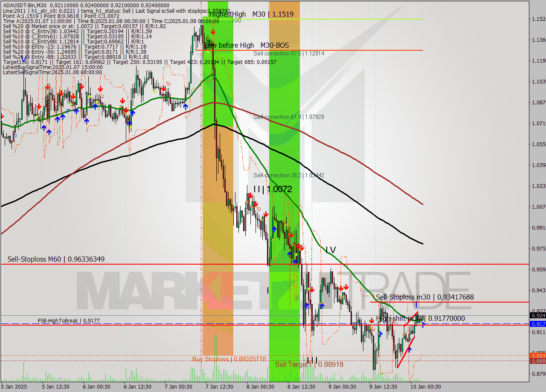Click the '7 Jan 12:30' time axis label
The width and height of the screenshot is (546, 392).
point(219,387)
